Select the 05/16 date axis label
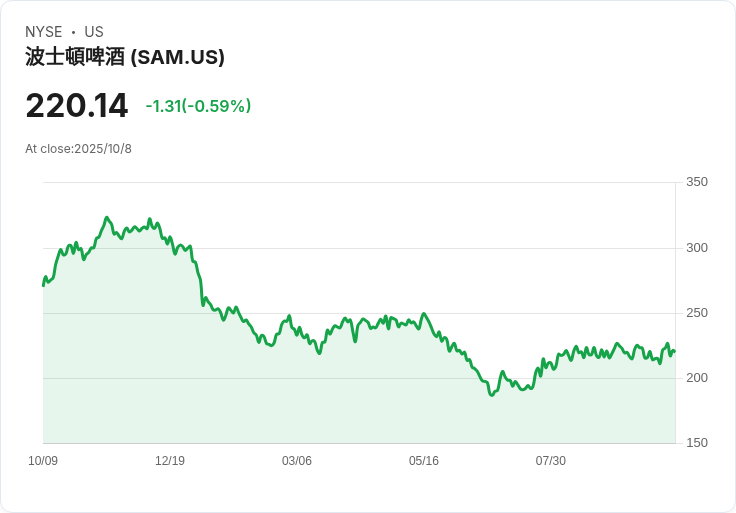Viewport: 736px width, 513px height. (424, 461)
